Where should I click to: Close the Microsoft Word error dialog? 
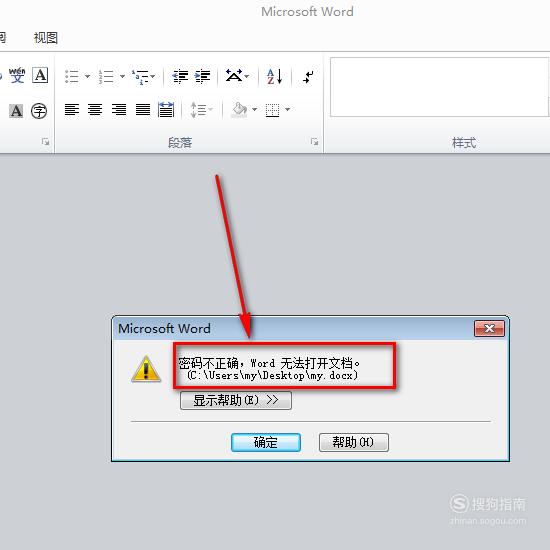489,328
